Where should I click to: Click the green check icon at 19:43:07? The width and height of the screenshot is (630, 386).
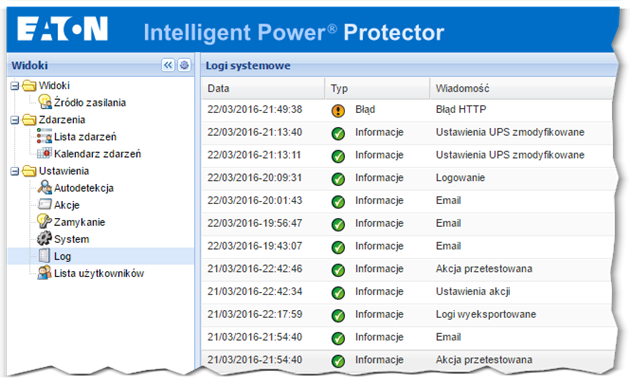(338, 247)
